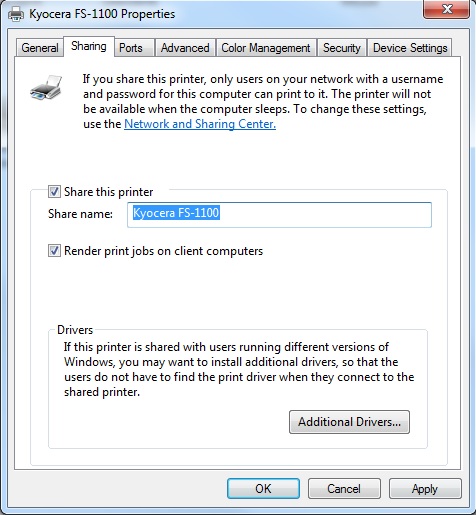Confirm changes with the OK button

(x=263, y=489)
